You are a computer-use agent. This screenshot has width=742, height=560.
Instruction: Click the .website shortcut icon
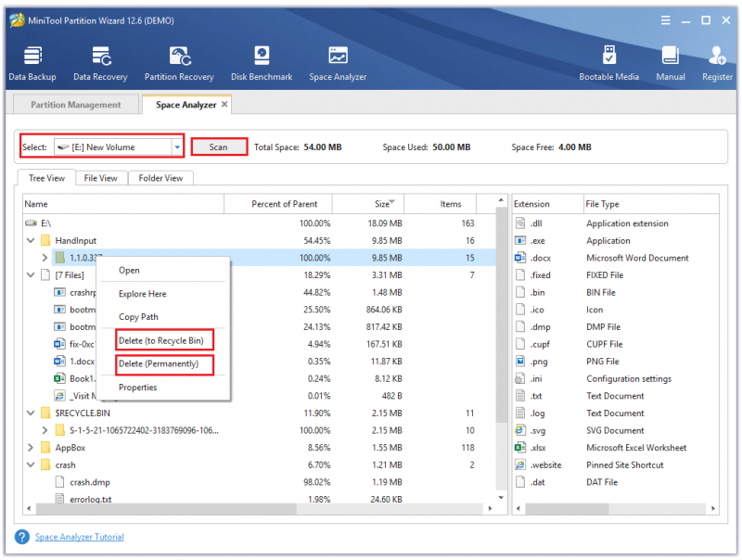point(520,465)
